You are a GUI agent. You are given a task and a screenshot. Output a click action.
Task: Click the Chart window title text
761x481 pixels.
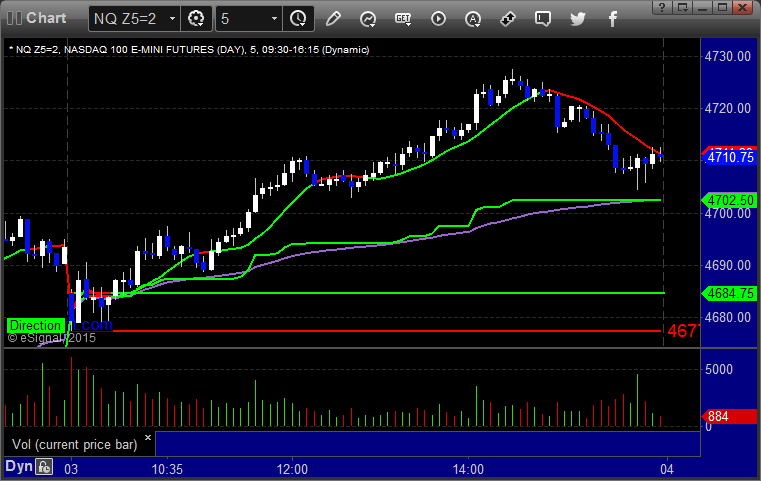click(46, 18)
